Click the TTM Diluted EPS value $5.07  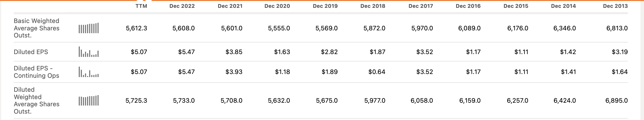tap(139, 52)
